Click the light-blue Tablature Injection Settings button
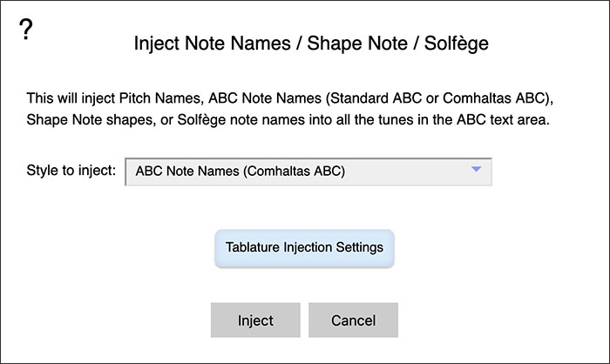The width and height of the screenshot is (610, 364). click(304, 247)
